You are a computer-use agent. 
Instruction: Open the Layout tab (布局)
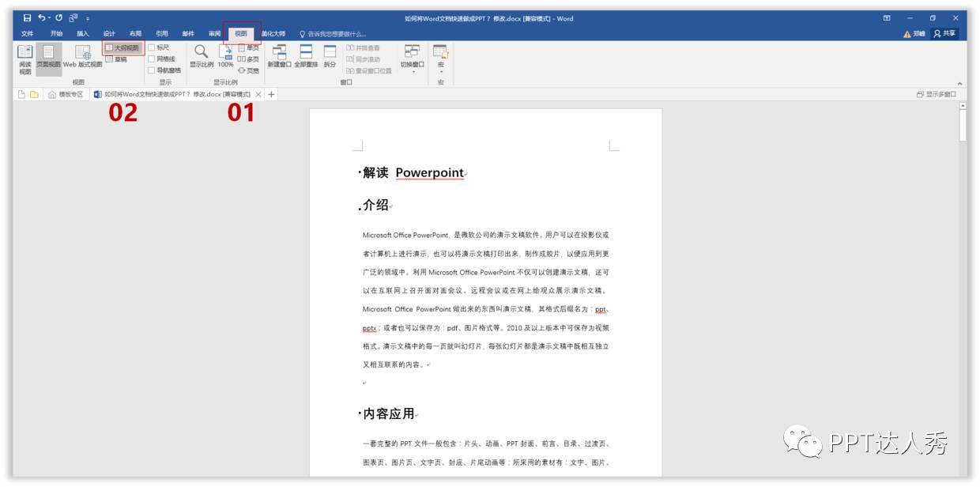tap(135, 34)
